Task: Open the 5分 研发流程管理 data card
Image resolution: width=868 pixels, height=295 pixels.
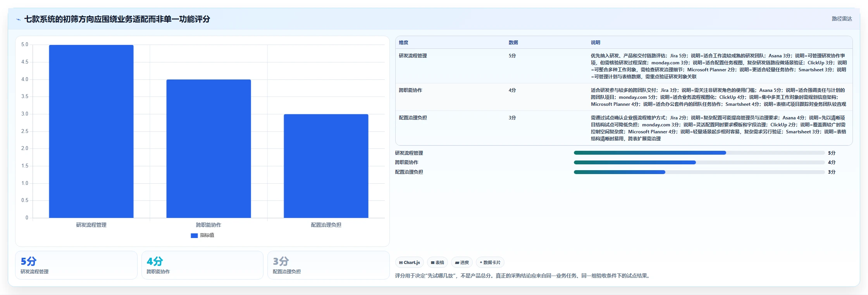Action: pos(76,265)
